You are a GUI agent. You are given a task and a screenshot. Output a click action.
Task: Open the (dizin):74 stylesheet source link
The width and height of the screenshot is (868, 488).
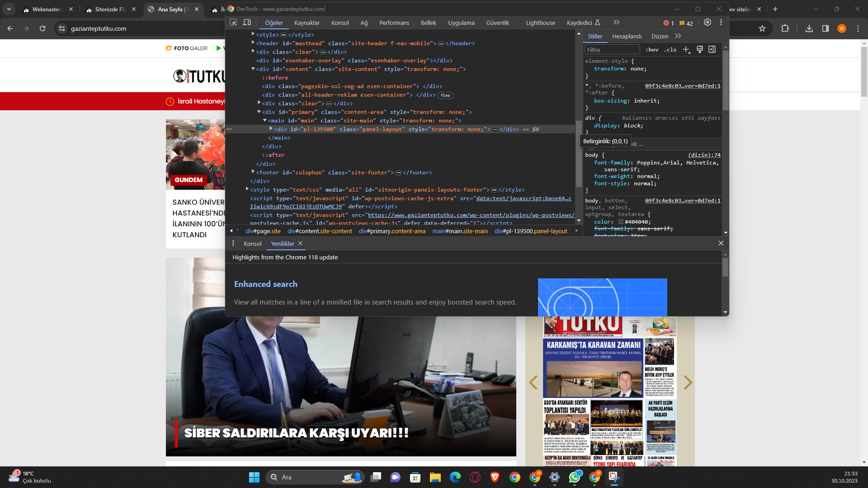pos(704,155)
